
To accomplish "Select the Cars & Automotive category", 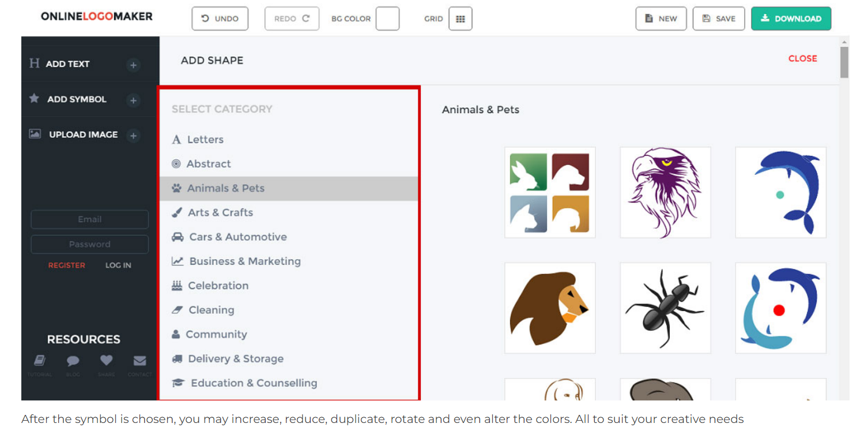I will coord(237,237).
